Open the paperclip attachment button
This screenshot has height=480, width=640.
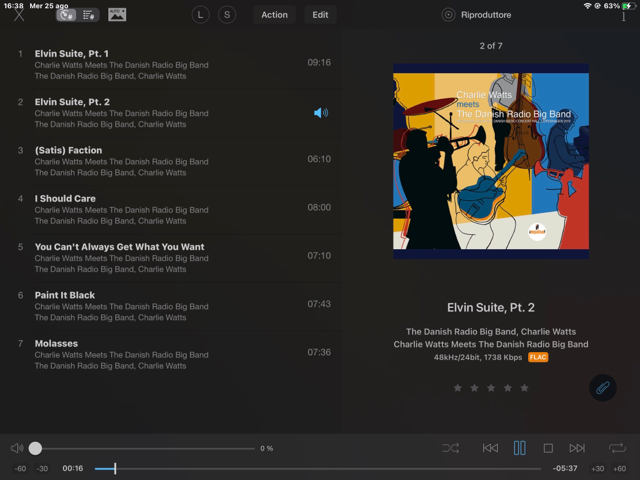point(602,388)
